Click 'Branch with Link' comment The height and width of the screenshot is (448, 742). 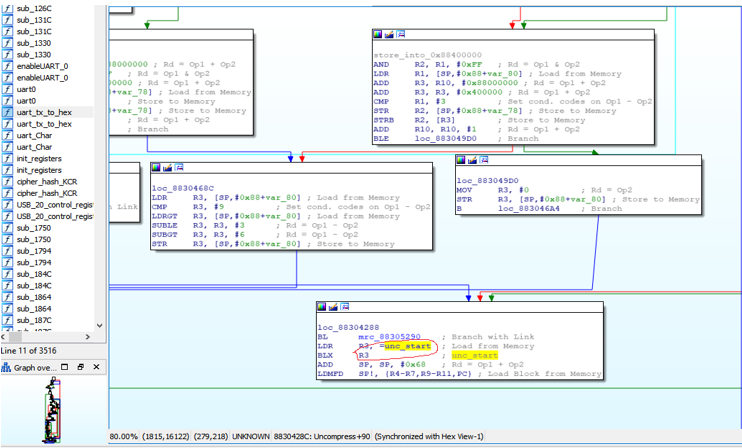[x=493, y=337]
